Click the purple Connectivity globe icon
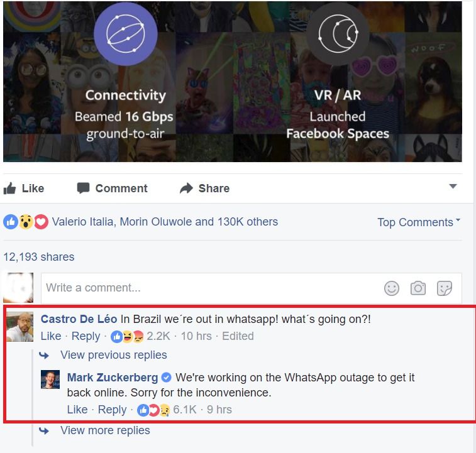Viewport: 476px width, 453px height. coord(125,34)
